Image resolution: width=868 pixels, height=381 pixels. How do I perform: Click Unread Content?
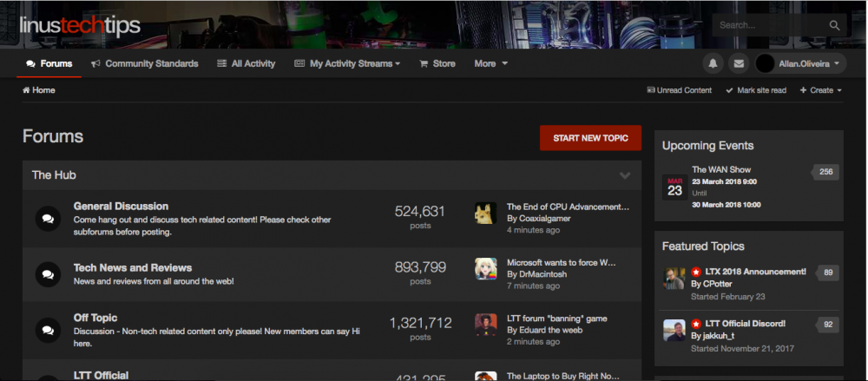click(680, 90)
